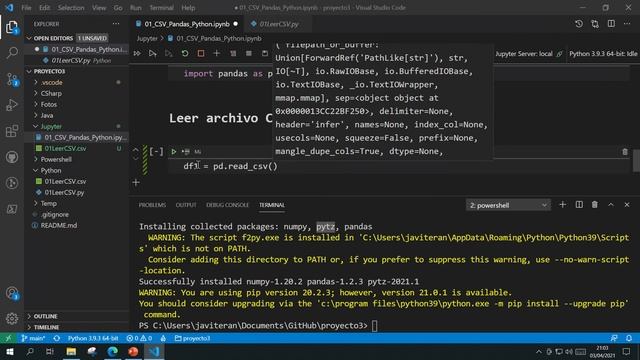The image size is (640, 360).
Task: Expand the OUTLINE section
Action: (45, 316)
